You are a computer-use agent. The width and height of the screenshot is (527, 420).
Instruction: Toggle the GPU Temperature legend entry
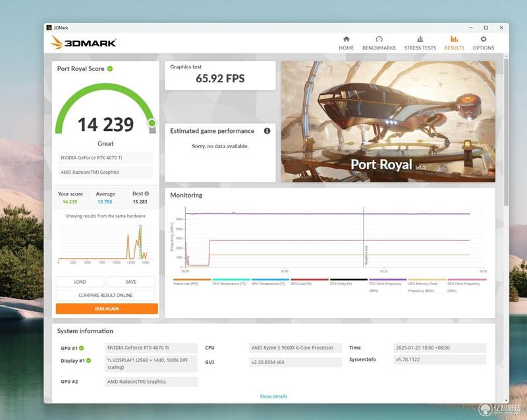coord(270,282)
